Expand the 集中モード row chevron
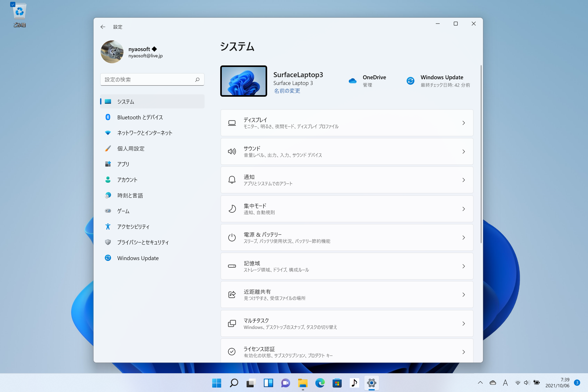The image size is (588, 392). (464, 209)
